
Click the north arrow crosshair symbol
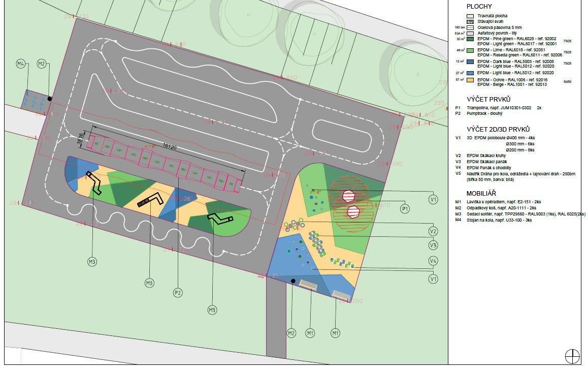tap(572, 356)
